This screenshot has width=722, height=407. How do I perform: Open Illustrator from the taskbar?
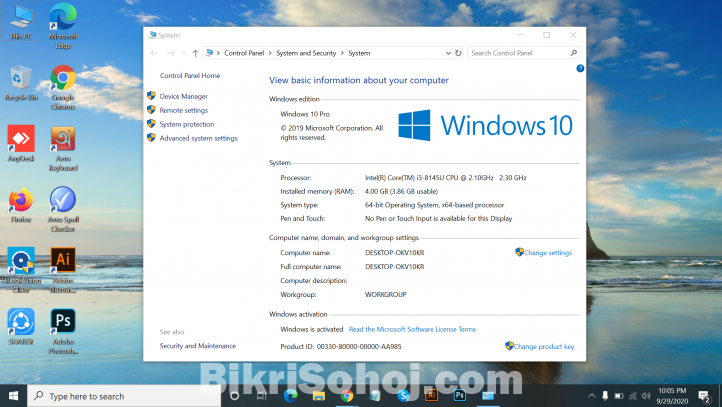pyautogui.click(x=431, y=396)
